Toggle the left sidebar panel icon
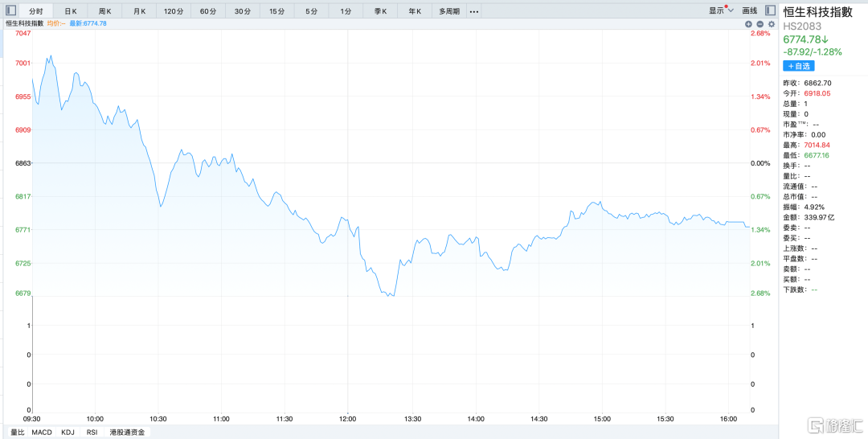 10,11
